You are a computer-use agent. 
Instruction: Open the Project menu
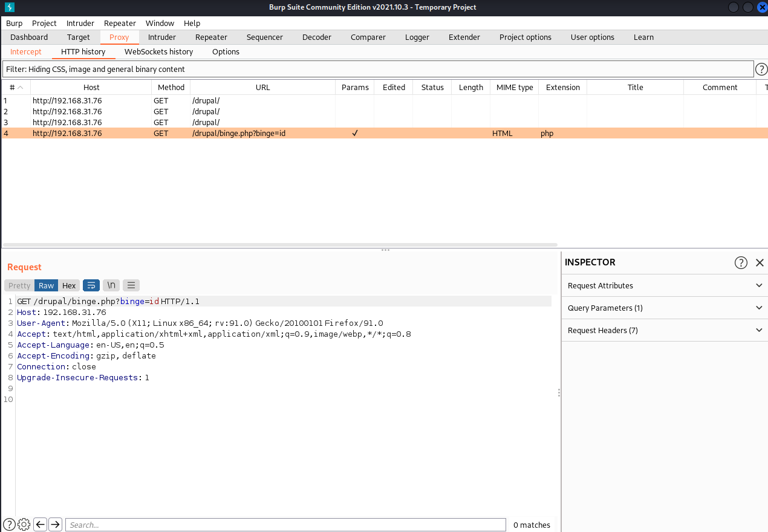(44, 23)
